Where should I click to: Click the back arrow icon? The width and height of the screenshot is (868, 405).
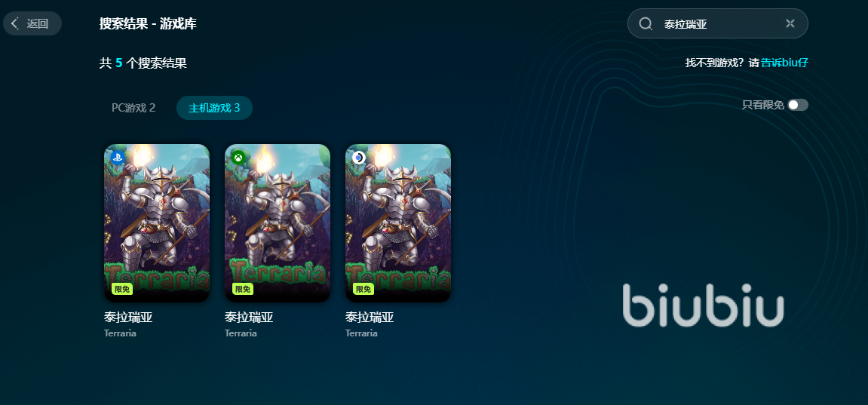click(x=16, y=23)
